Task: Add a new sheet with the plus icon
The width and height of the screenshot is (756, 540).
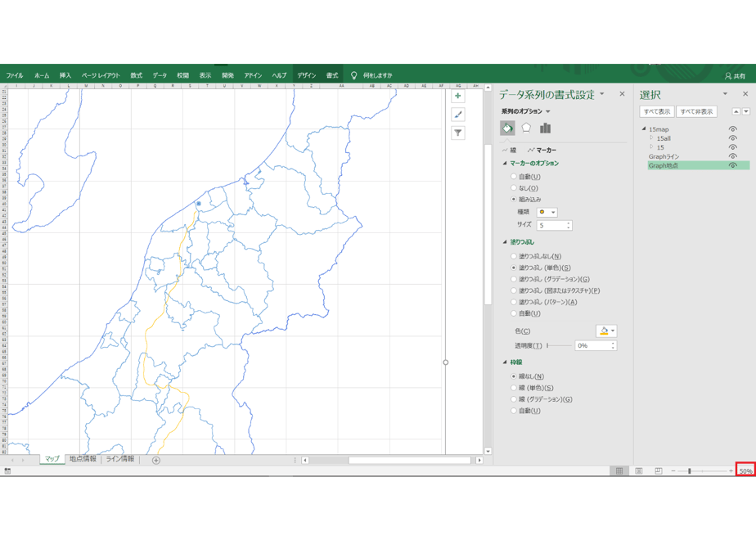Action: pyautogui.click(x=156, y=461)
